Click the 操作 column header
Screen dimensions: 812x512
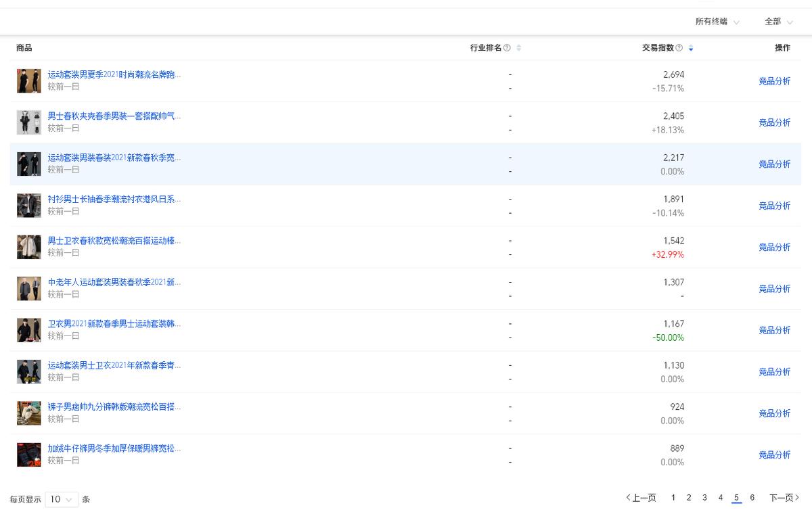tap(782, 48)
